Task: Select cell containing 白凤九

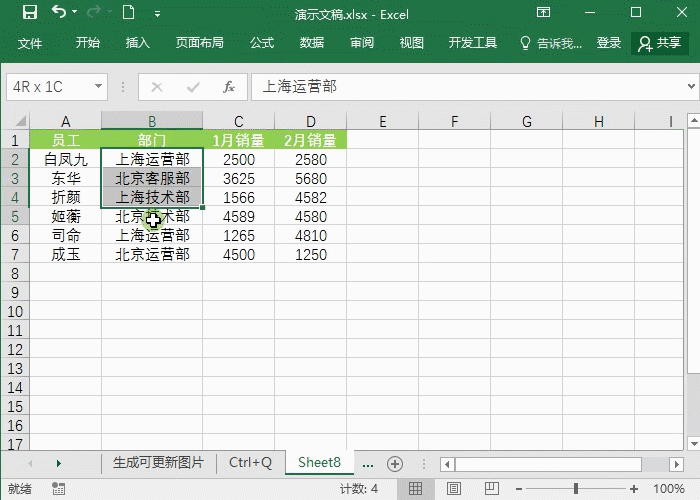Action: [66, 159]
